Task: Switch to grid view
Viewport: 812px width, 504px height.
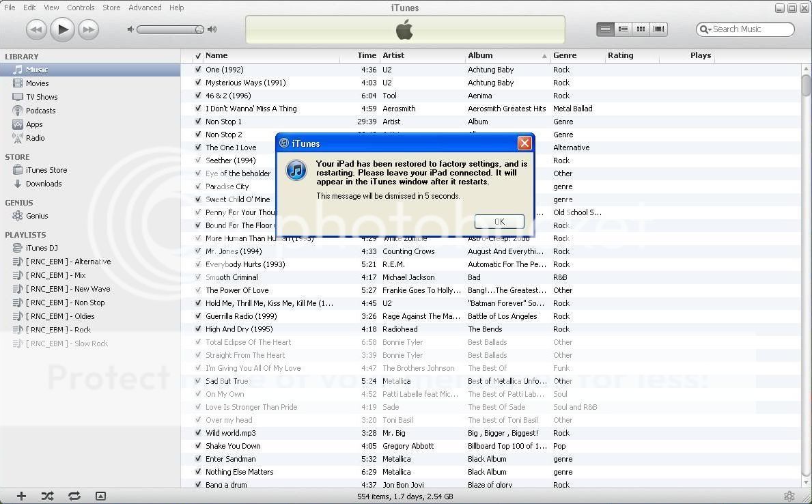Action: [641, 29]
